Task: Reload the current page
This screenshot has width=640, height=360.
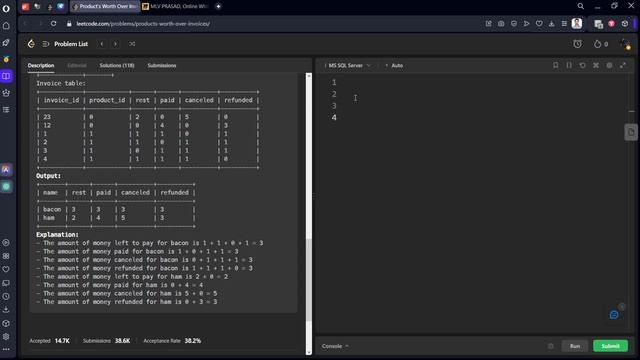Action: [x=53, y=24]
